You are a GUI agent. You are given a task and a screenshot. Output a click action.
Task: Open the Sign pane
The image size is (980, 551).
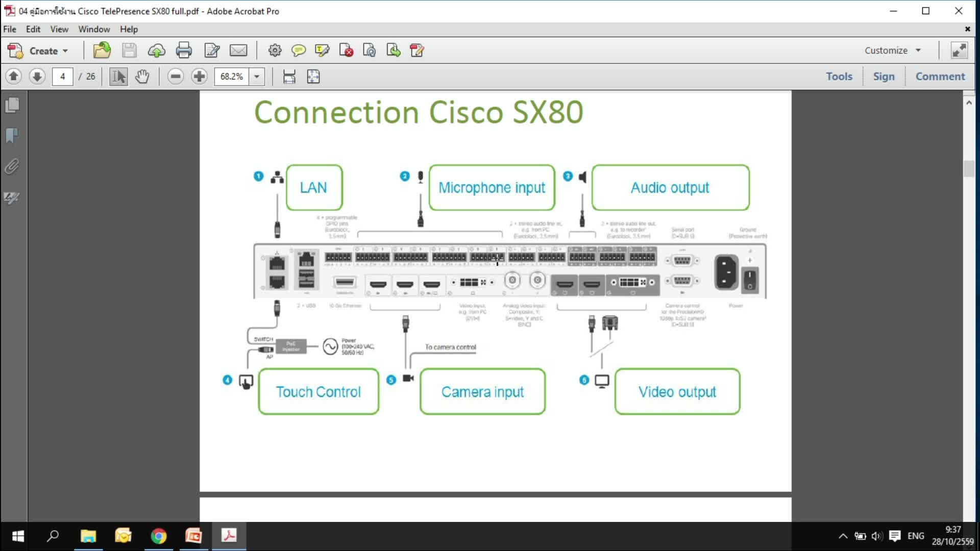pos(884,77)
